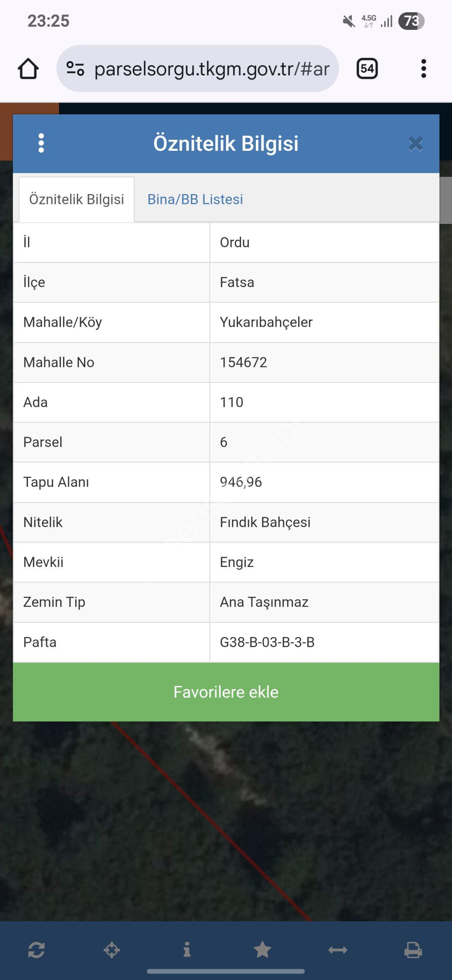Tap the battery indicator in status bar

pos(411,21)
